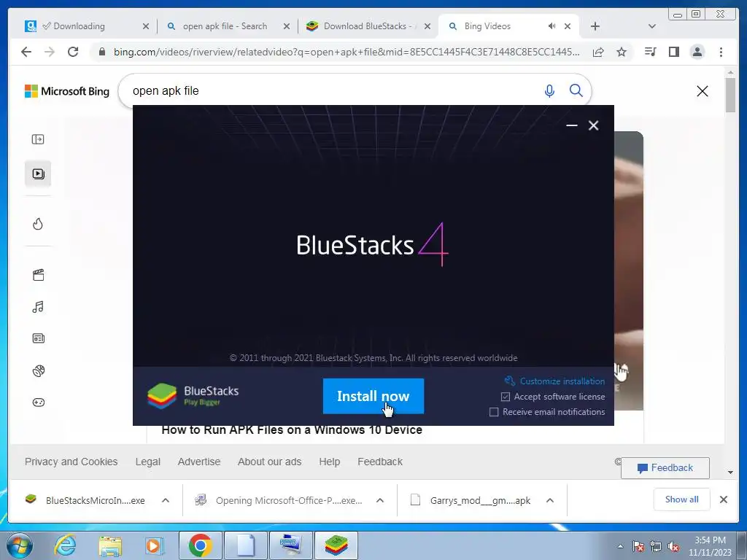Open trending flame icon in sidebar
Screen dimensions: 747x560
(38, 224)
